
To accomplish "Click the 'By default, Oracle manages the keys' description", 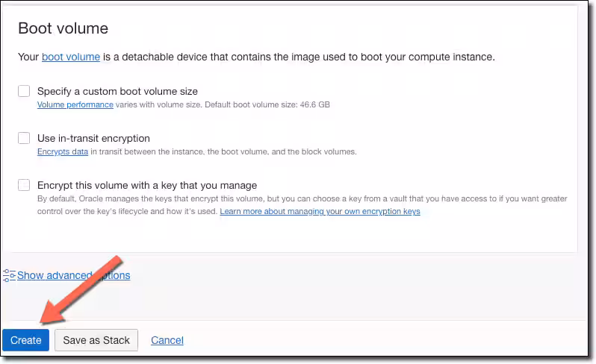I will (302, 205).
